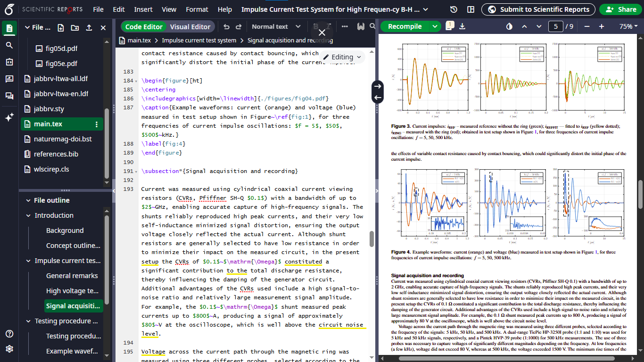Click the new file icon
The height and width of the screenshot is (362, 644).
tap(61, 28)
